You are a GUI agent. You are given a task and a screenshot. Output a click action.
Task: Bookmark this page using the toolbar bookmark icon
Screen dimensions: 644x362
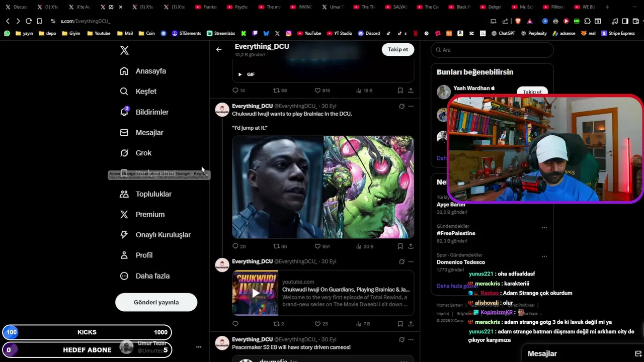pyautogui.click(x=39, y=21)
